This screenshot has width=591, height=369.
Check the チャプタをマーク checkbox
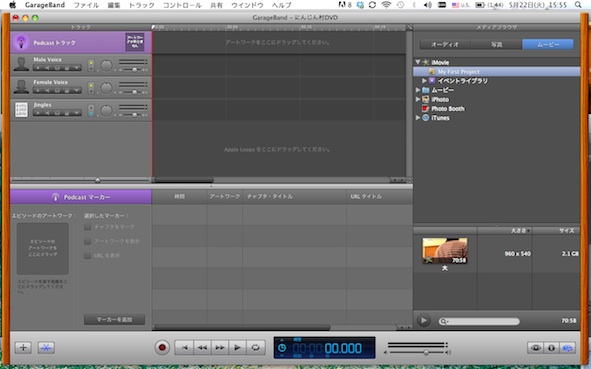(87, 227)
